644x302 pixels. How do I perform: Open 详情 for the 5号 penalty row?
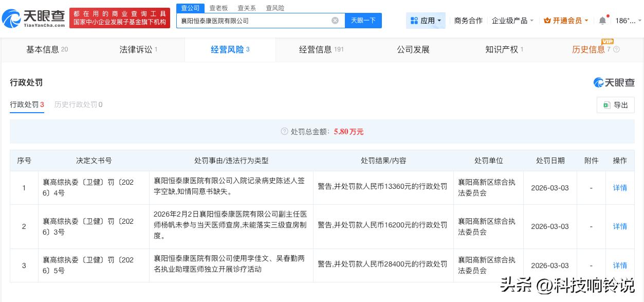pos(620,265)
